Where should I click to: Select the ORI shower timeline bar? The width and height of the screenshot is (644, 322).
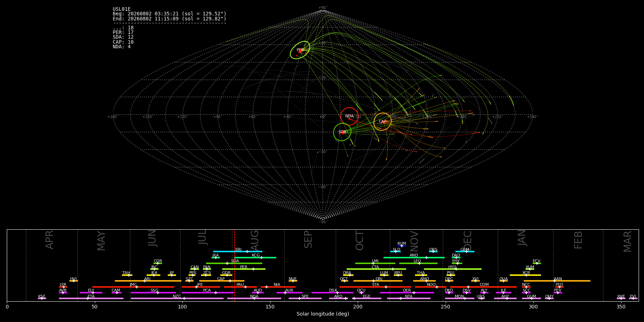(x=378, y=281)
